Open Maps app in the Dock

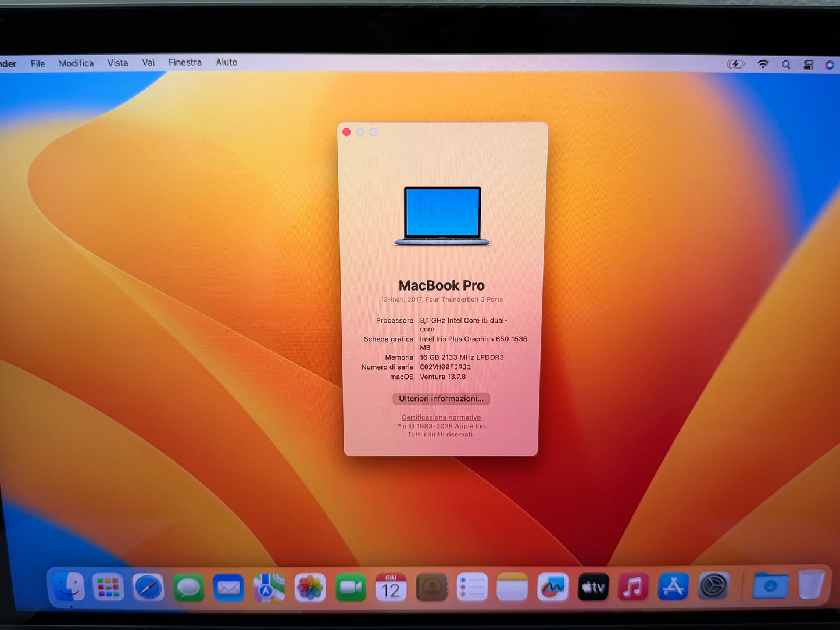click(x=269, y=588)
